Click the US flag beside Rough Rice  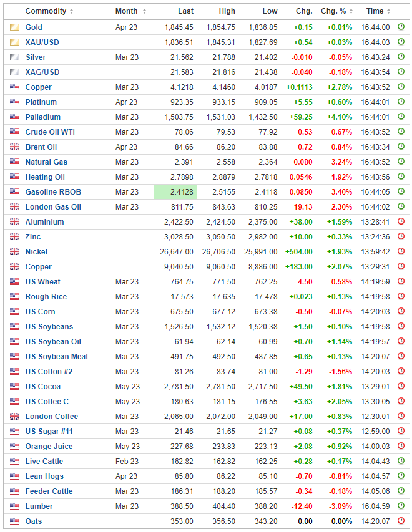tap(14, 296)
